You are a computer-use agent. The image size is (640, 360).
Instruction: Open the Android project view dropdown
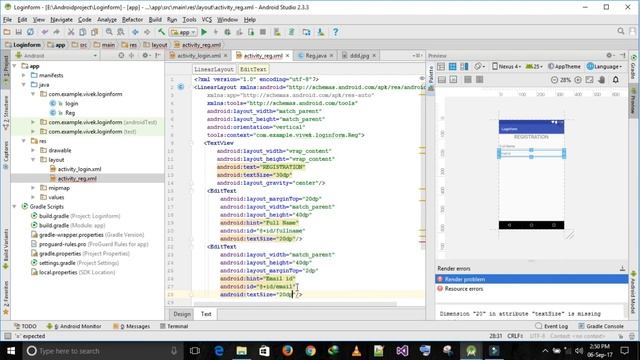click(x=56, y=56)
